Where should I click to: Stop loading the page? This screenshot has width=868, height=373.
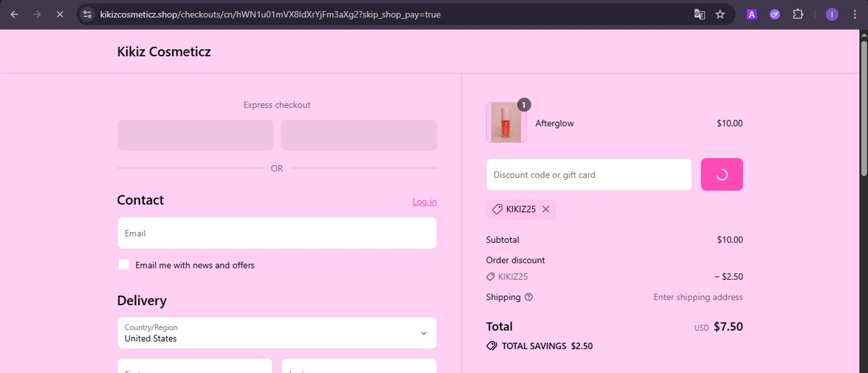tap(60, 14)
